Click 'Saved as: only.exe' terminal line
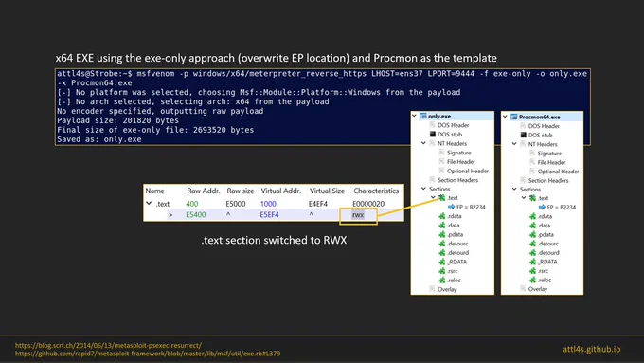 pos(99,139)
